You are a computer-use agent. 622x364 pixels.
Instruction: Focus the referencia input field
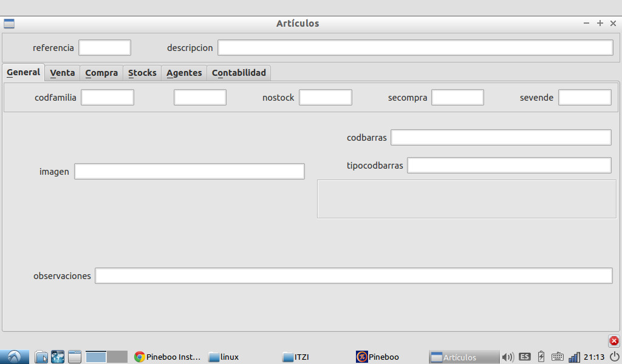pos(104,48)
